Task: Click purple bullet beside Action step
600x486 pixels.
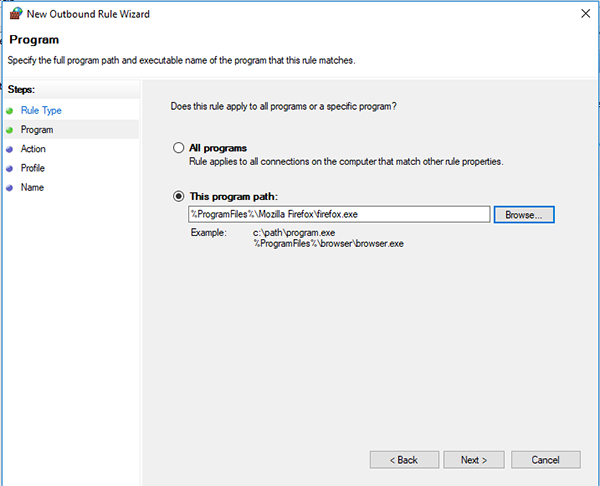Action: pyautogui.click(x=10, y=149)
